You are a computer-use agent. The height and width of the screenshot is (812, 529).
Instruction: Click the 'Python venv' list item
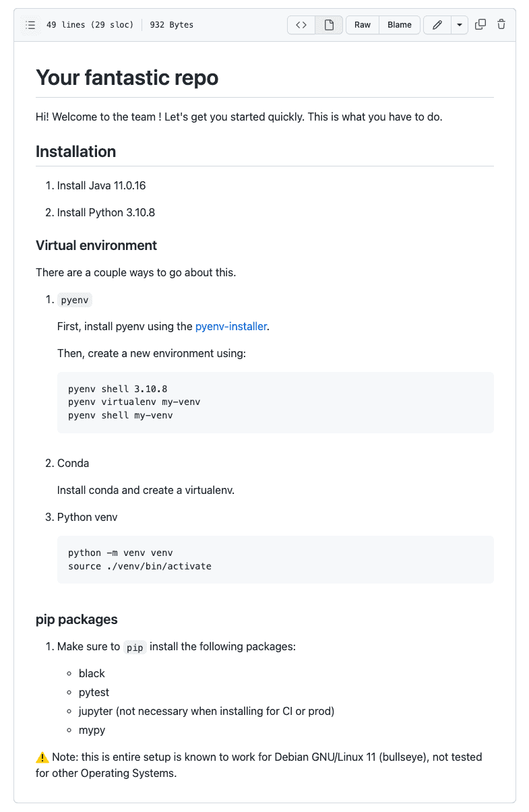click(x=88, y=517)
